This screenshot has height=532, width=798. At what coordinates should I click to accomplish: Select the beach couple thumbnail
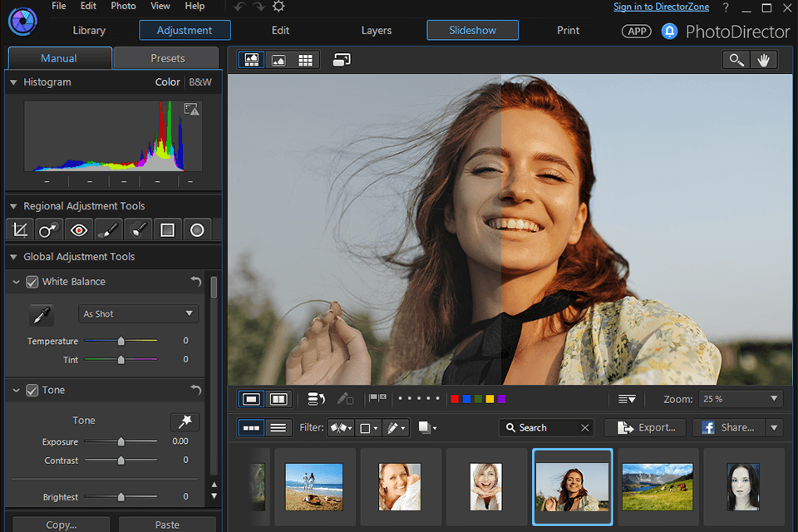point(314,486)
